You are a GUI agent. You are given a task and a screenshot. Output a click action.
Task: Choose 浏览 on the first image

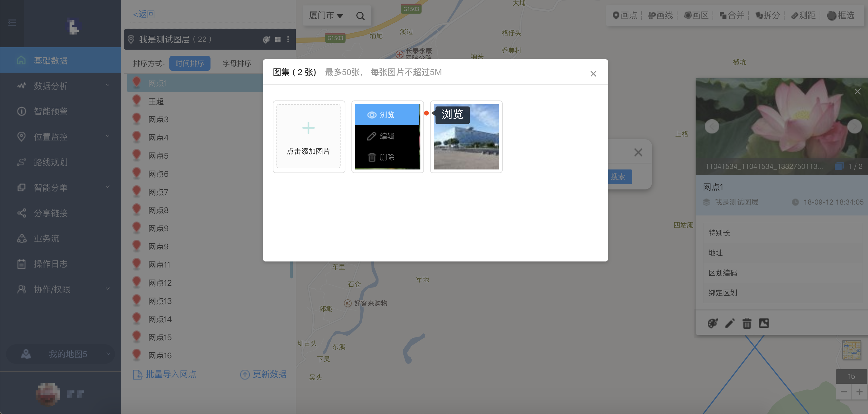(x=387, y=115)
